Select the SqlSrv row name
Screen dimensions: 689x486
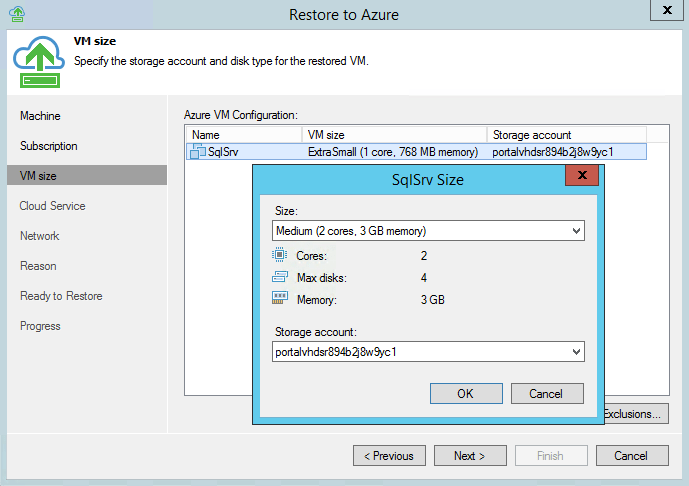[x=223, y=152]
